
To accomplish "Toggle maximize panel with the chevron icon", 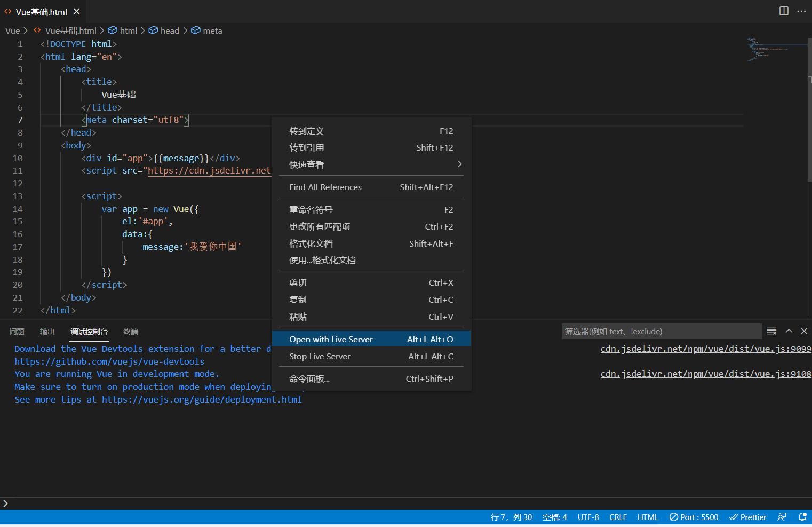I will coord(789,331).
